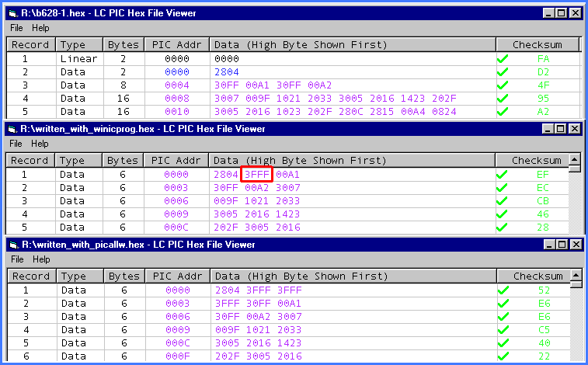Select PIC address '0008' in b628-1.hex

[x=177, y=99]
